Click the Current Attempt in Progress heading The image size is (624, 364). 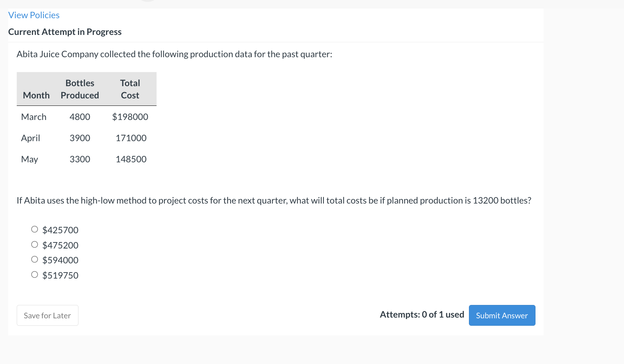(65, 32)
